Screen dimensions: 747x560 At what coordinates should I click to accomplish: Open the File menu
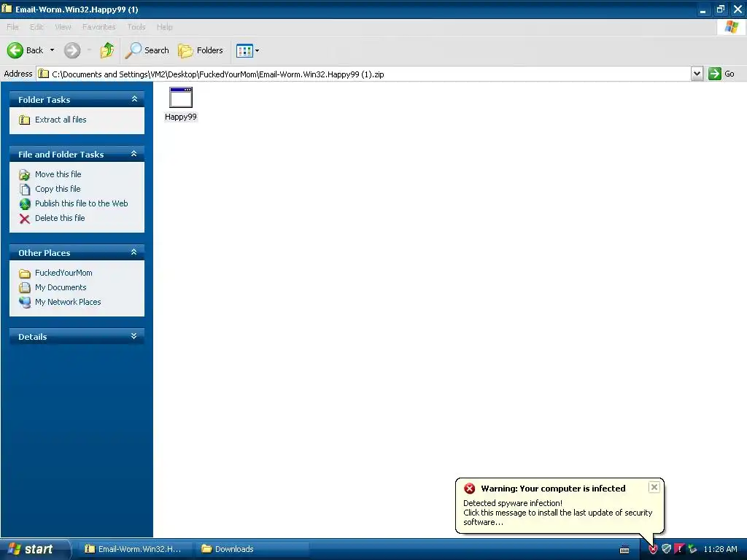(x=12, y=27)
